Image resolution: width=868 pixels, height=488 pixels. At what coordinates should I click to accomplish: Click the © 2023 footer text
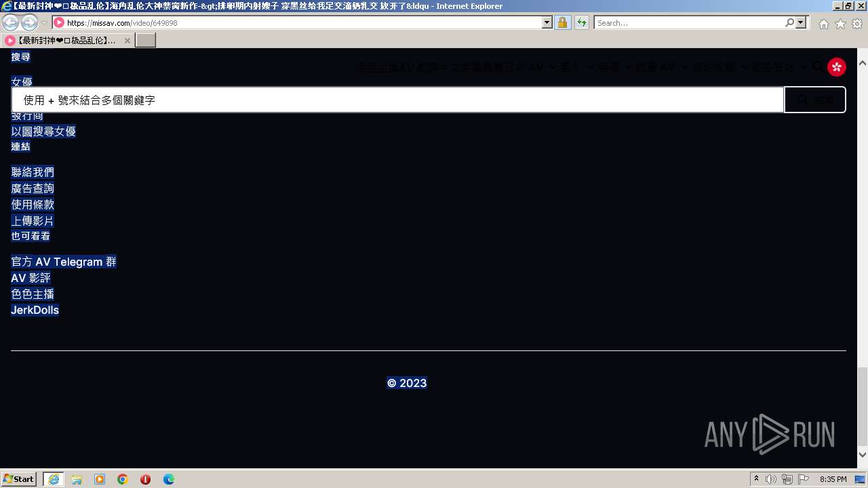pyautogui.click(x=407, y=383)
